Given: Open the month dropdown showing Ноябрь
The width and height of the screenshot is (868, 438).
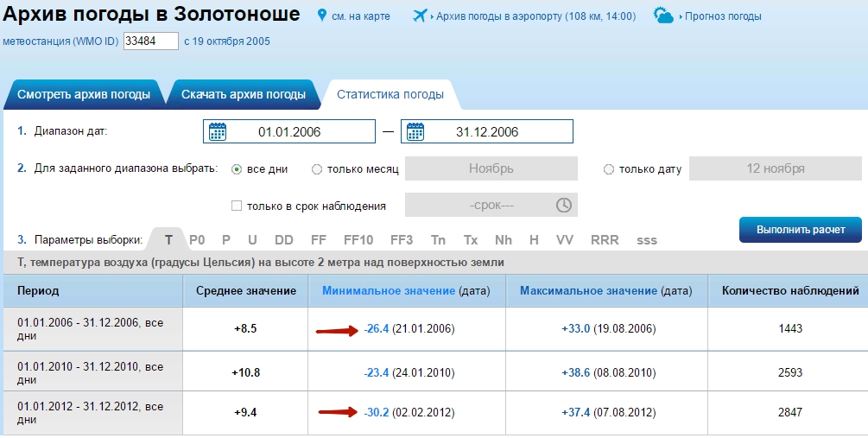Looking at the screenshot, I should click(x=491, y=168).
